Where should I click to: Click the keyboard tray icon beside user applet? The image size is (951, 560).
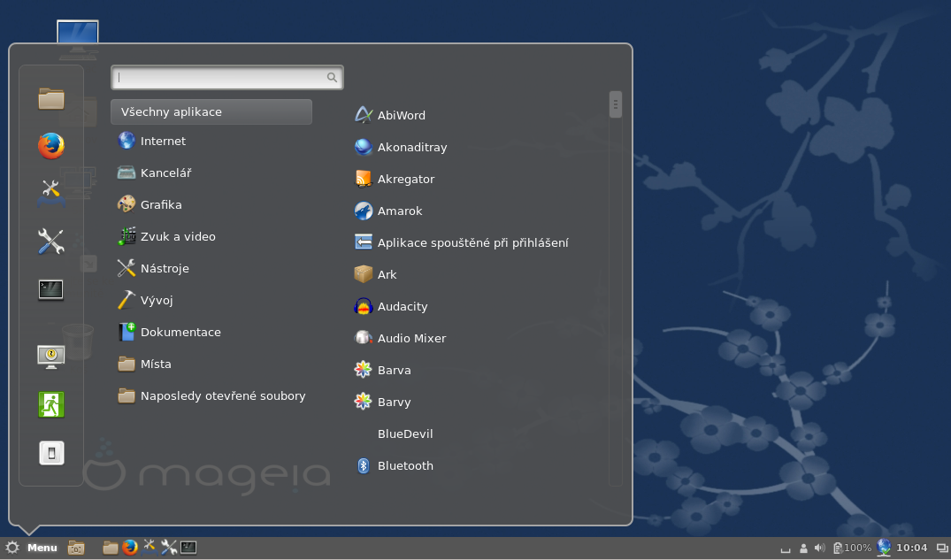coord(786,549)
